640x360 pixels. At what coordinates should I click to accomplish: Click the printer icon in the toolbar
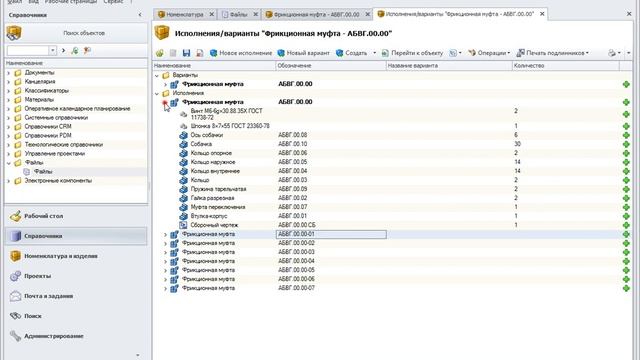tap(611, 53)
